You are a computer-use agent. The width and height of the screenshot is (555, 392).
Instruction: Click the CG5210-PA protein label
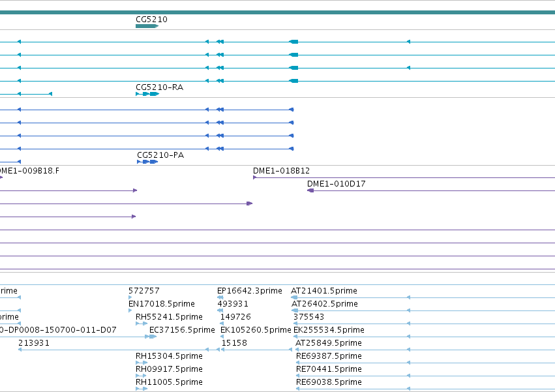pyautogui.click(x=160, y=155)
